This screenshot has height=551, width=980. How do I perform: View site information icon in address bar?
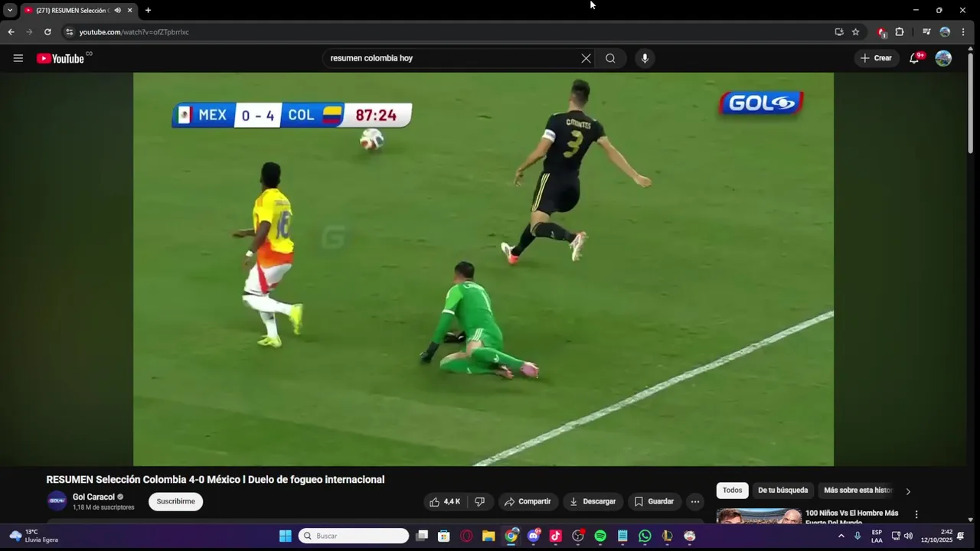[x=69, y=32]
